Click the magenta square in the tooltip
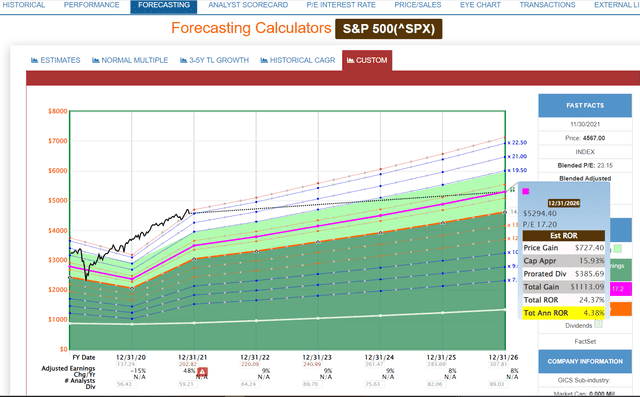Image resolution: width=640 pixels, height=397 pixels. coord(526,191)
